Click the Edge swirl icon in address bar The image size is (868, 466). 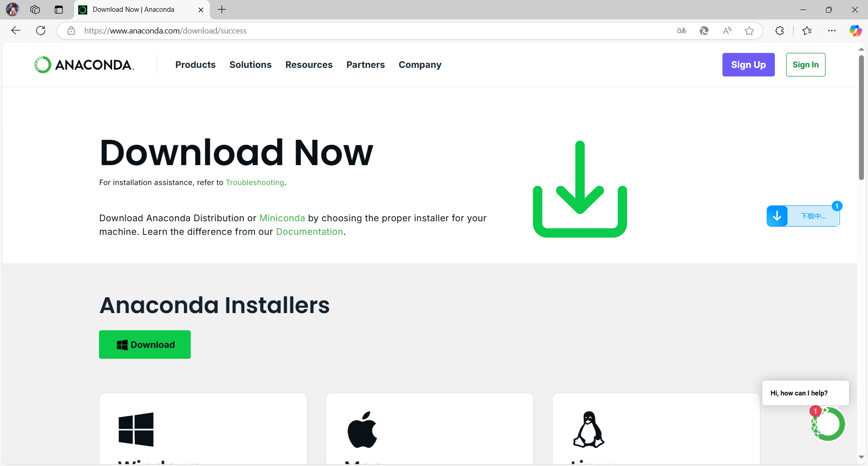click(x=704, y=31)
